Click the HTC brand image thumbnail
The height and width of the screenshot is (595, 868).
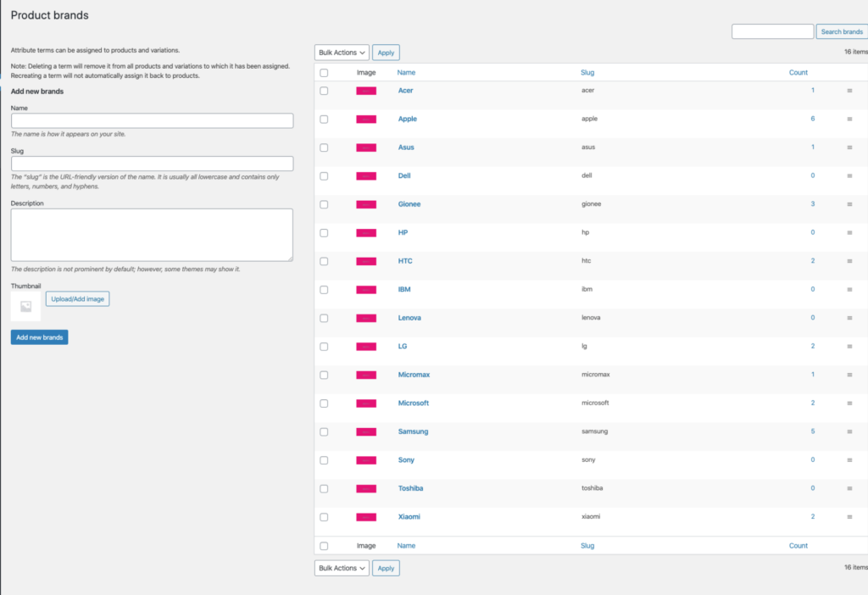[366, 261]
